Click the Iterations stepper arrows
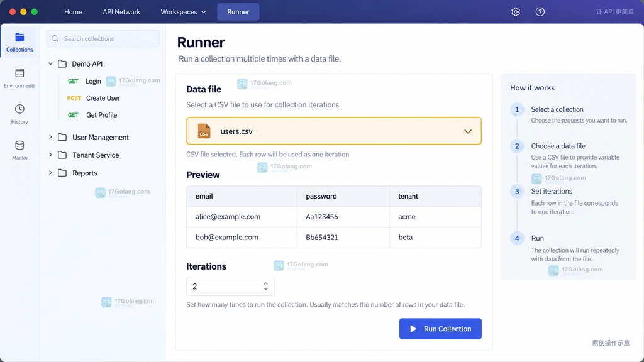644x362 pixels. pos(266,286)
